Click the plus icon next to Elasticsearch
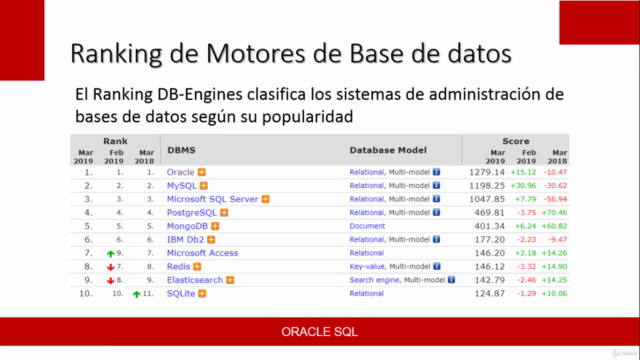 [230, 280]
